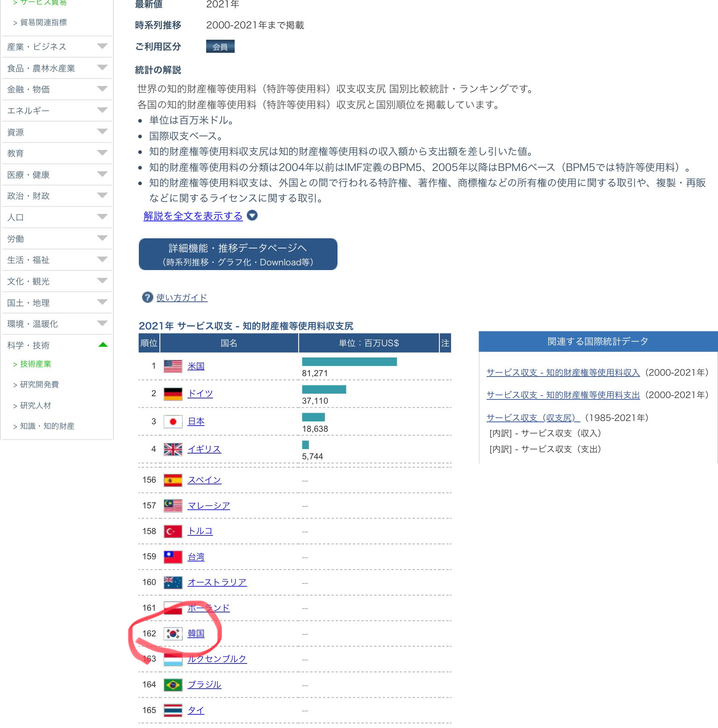Image resolution: width=718 pixels, height=728 pixels.
Task: Collapse the 科学・技術 sidebar section
Action: tap(103, 345)
